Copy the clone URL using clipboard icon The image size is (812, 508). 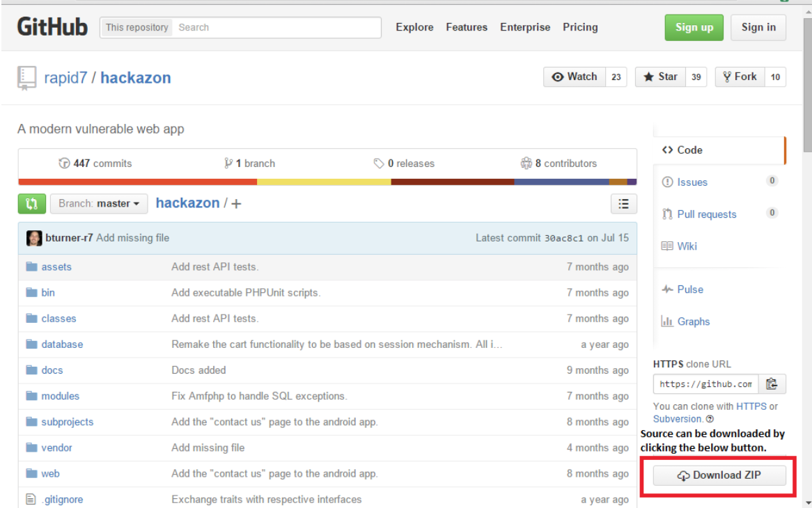(772, 384)
